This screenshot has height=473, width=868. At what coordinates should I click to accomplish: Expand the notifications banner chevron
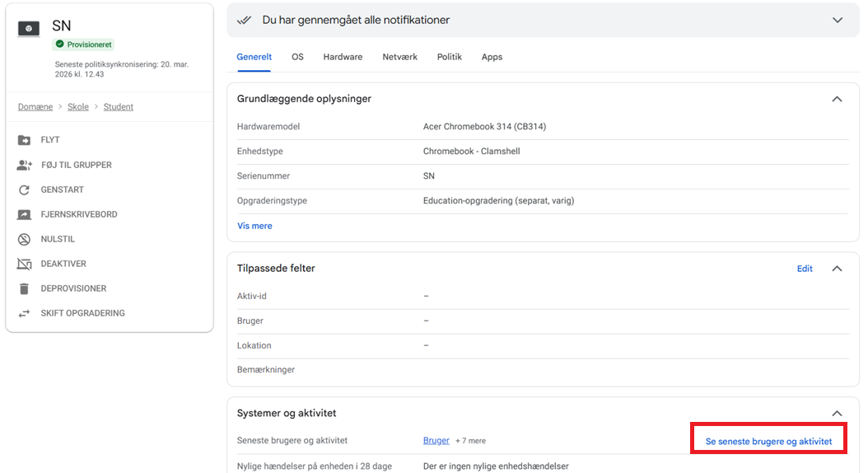tap(837, 20)
